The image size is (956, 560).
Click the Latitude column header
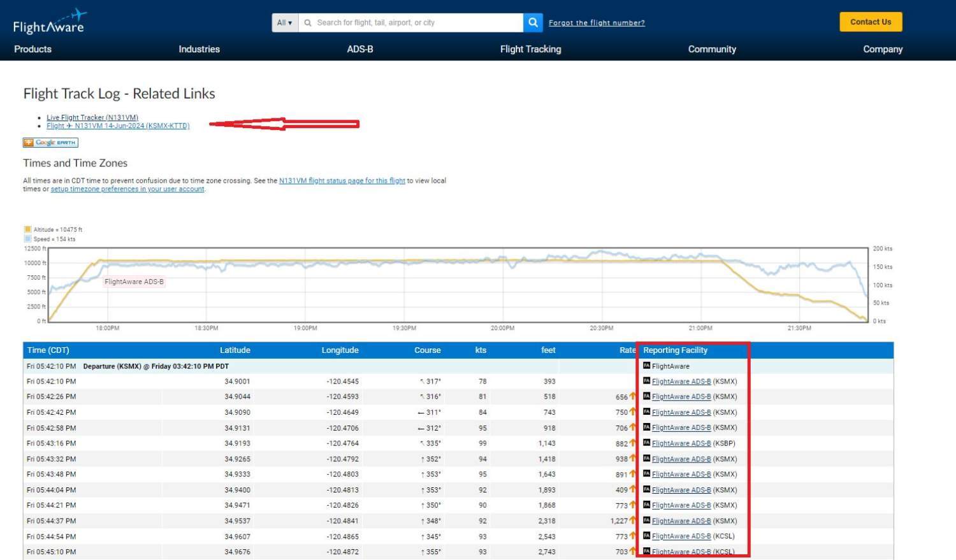tap(235, 350)
